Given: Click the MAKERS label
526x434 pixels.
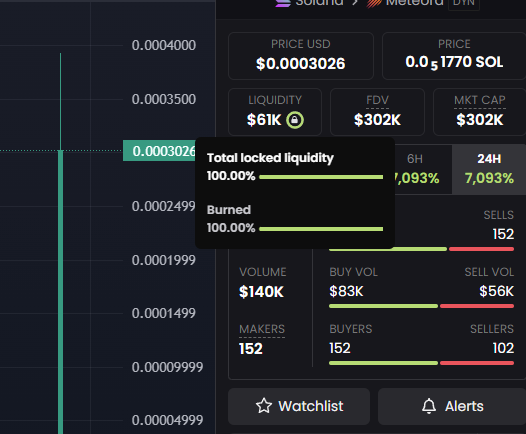Looking at the screenshot, I should [262, 329].
